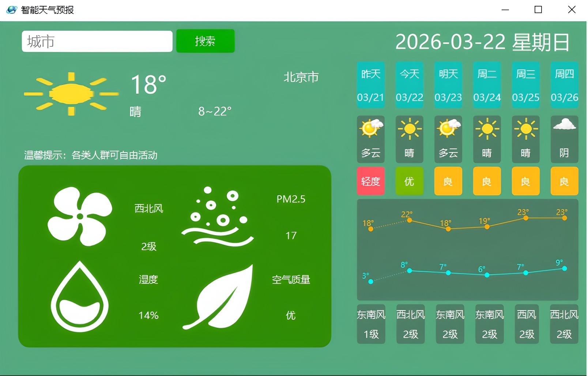
Task: Click the green 搜索 search button
Action: (x=205, y=41)
